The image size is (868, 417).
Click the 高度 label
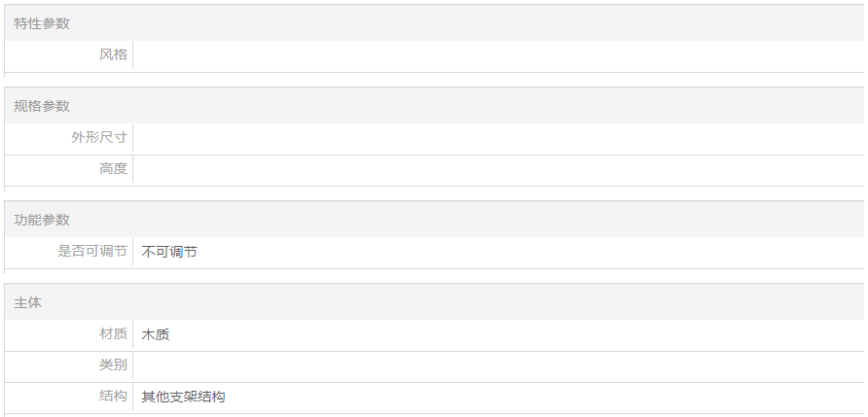click(113, 168)
